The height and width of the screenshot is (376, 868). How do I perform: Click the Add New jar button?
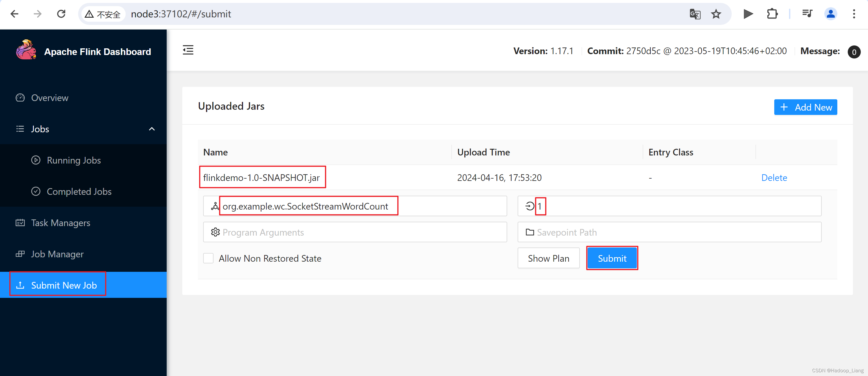click(x=805, y=107)
